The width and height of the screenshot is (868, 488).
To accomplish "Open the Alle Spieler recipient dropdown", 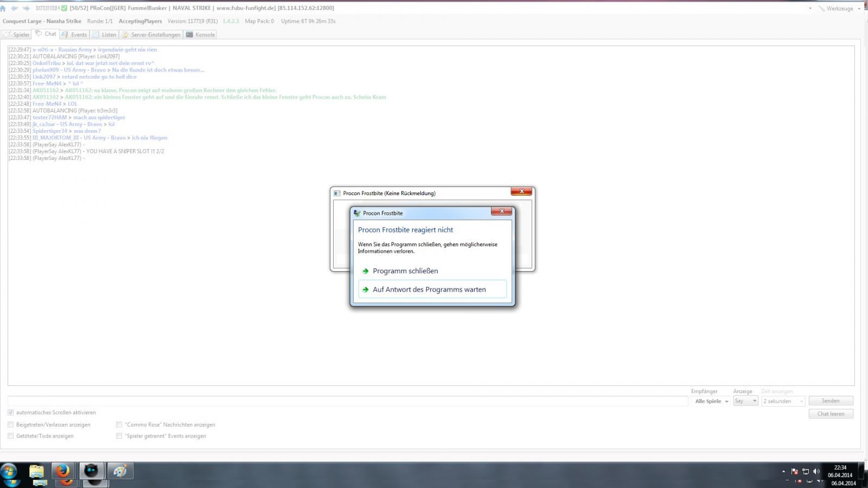I will (712, 401).
